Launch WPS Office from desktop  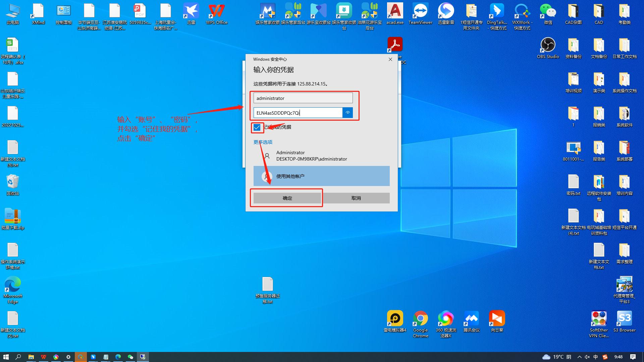click(217, 14)
